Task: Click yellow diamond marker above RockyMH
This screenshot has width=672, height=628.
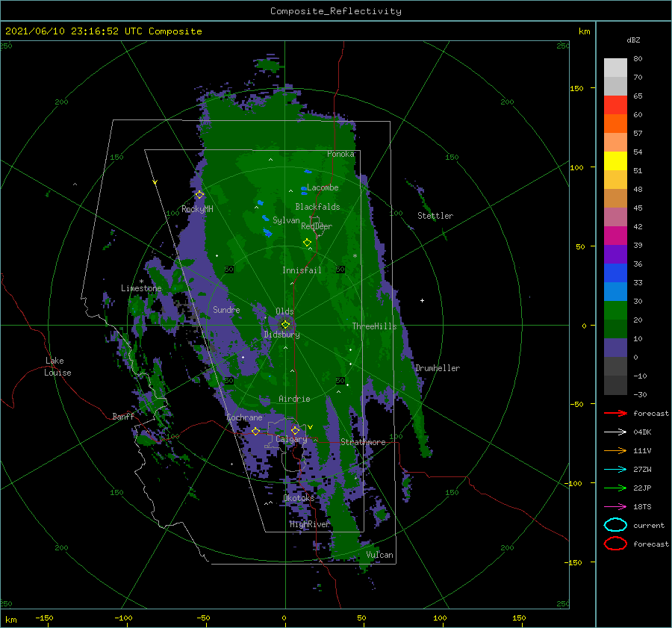Action: (x=199, y=195)
